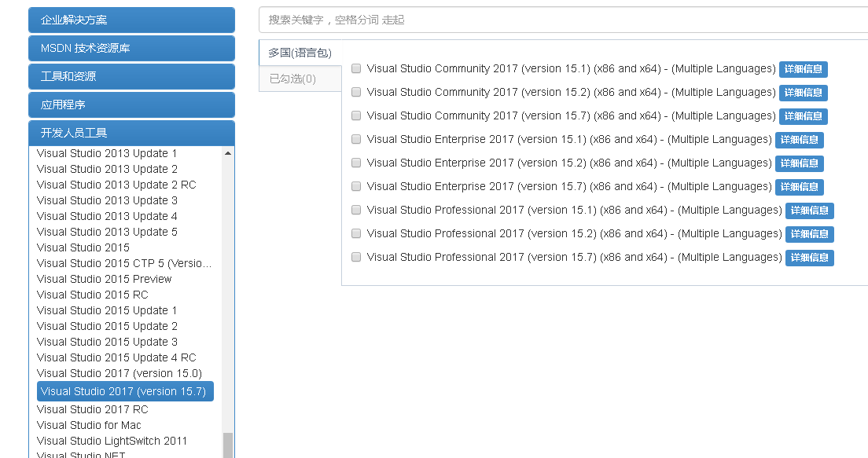Image resolution: width=868 pixels, height=458 pixels.
Task: Check Visual Studio Professional 2017 version 15.2 checkbox
Action: tap(356, 233)
